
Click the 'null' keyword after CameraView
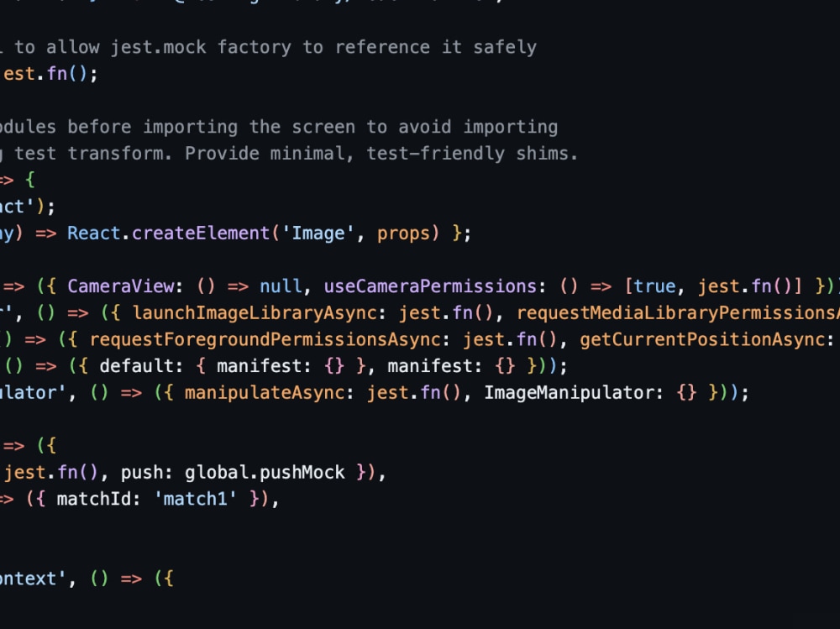pos(281,286)
